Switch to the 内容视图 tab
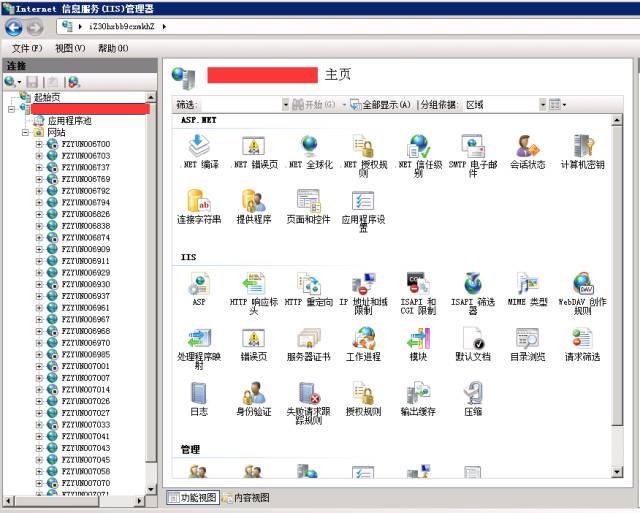Screen dimensions: 640x513 point(245,497)
